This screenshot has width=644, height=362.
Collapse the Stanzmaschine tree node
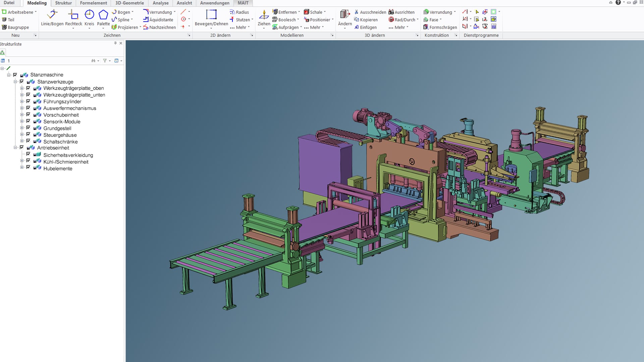pyautogui.click(x=9, y=75)
